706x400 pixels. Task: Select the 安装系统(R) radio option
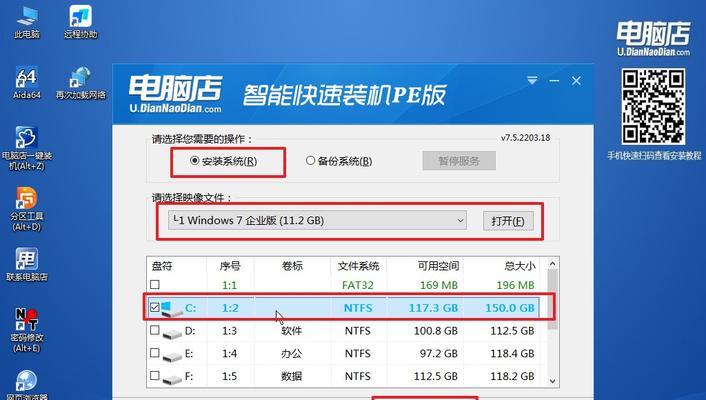coord(223,161)
